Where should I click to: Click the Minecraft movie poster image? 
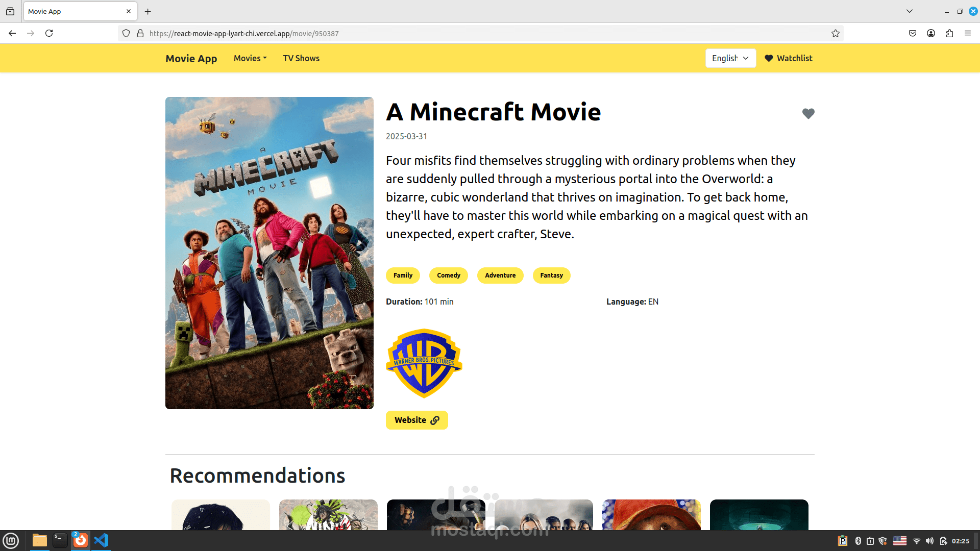269,253
